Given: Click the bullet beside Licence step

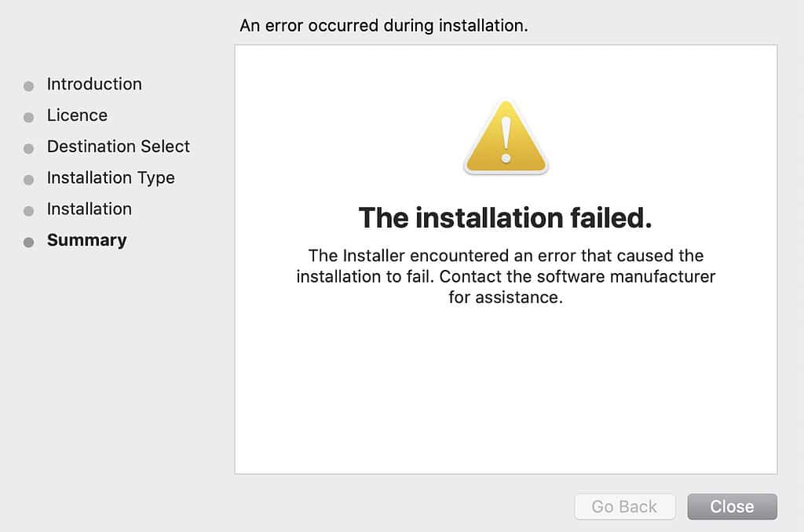Looking at the screenshot, I should point(29,118).
